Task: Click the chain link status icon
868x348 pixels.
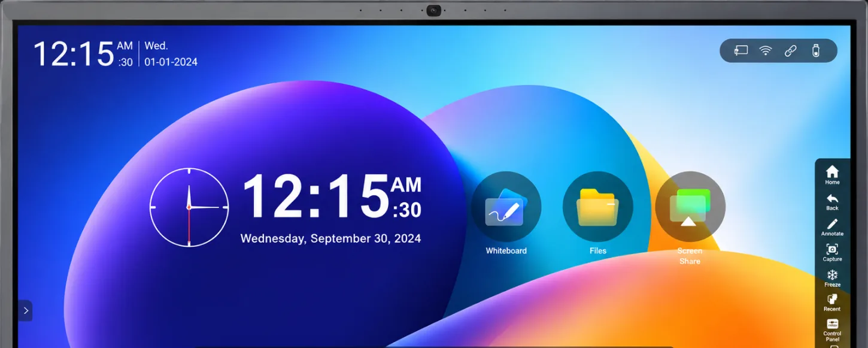Action: point(790,51)
